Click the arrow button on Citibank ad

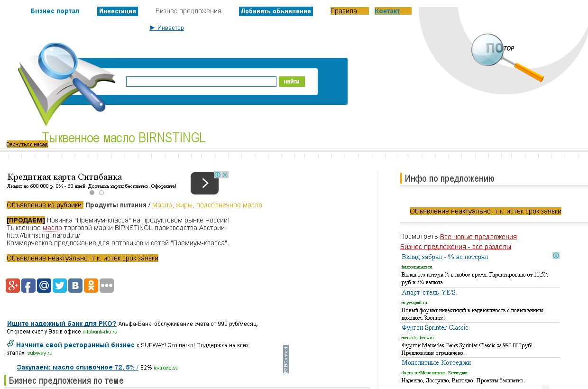click(x=204, y=183)
